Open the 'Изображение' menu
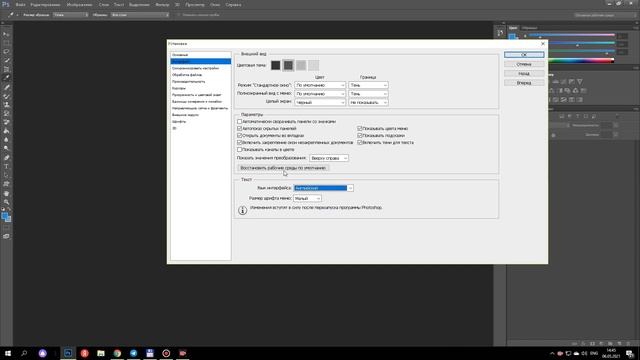This screenshot has height=360, width=640. [x=79, y=4]
